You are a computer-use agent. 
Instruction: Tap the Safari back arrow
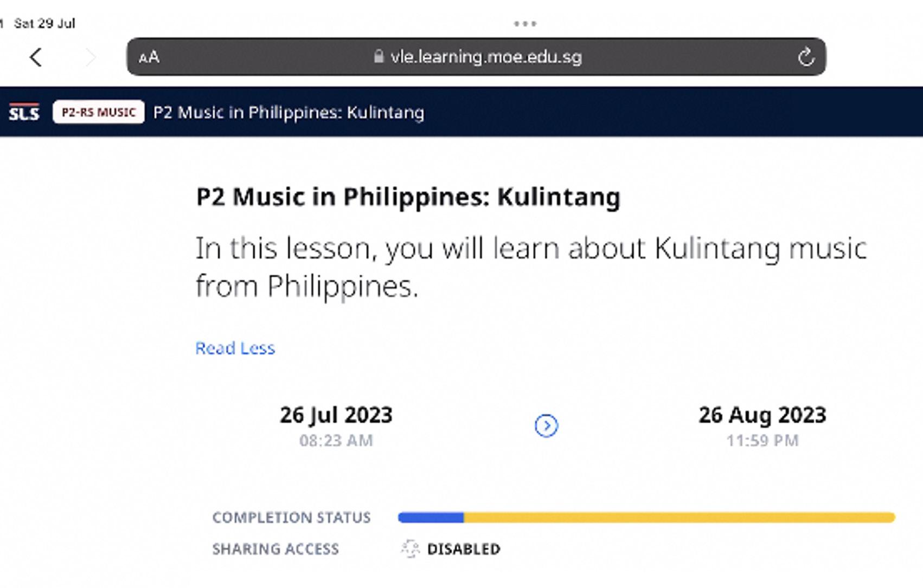click(x=36, y=57)
